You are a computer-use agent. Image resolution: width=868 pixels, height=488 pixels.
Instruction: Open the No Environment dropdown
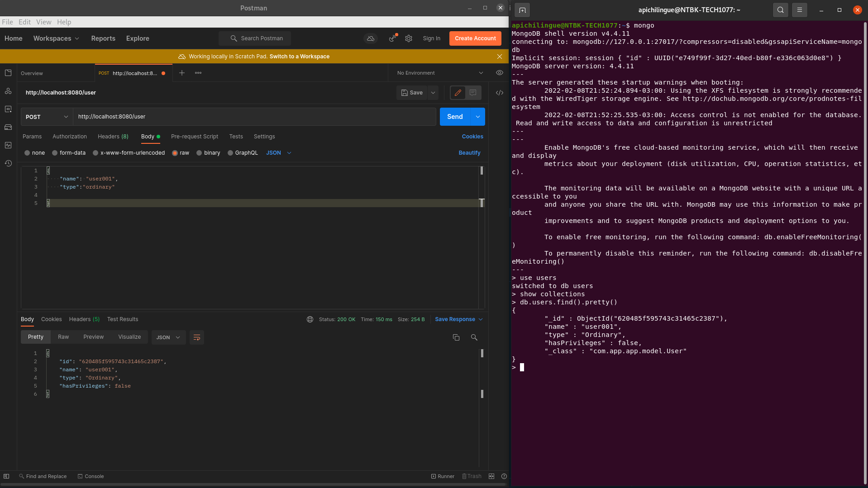(x=440, y=73)
